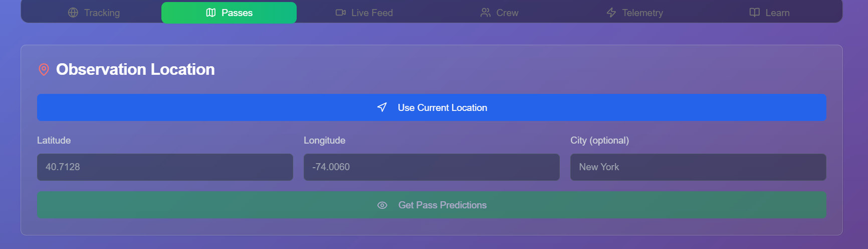Go to the Crew tab
868x249 pixels.
500,13
